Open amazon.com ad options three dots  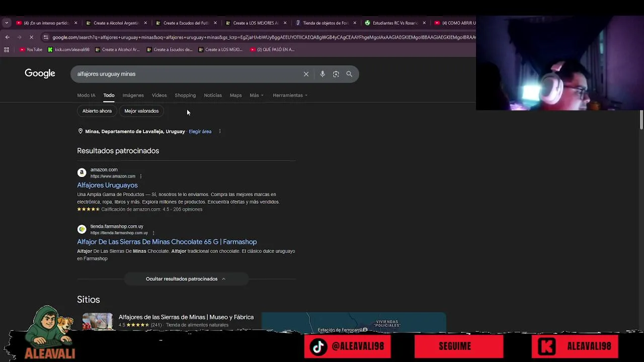point(141,176)
